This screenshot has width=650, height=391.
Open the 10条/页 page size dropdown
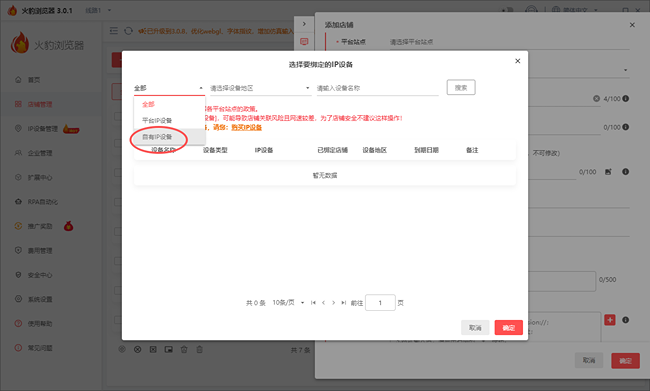click(x=288, y=303)
